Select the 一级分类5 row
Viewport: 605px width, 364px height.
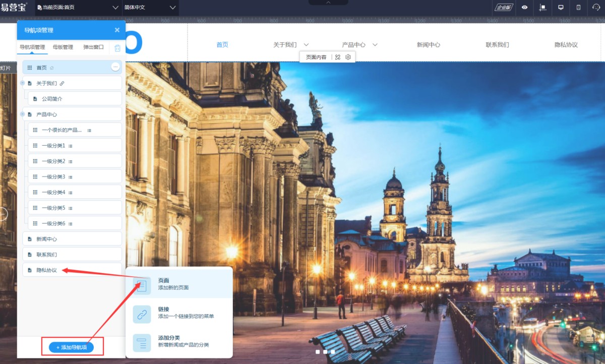coord(75,208)
